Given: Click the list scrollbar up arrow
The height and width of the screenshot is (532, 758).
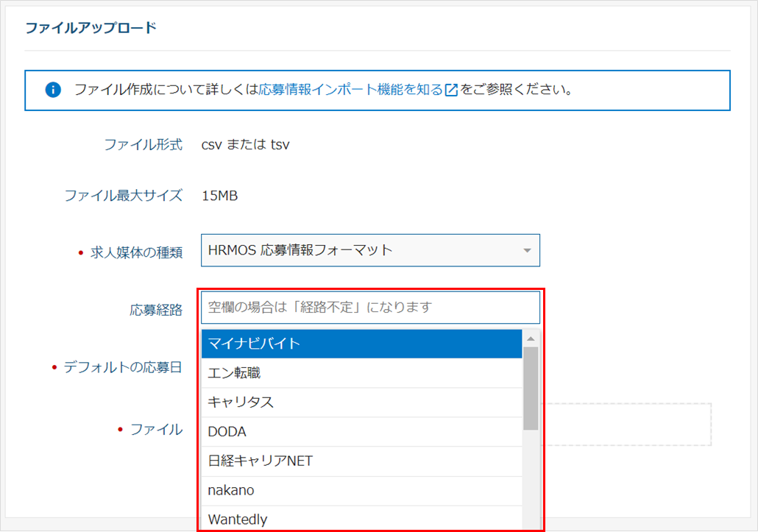Looking at the screenshot, I should click(531, 338).
